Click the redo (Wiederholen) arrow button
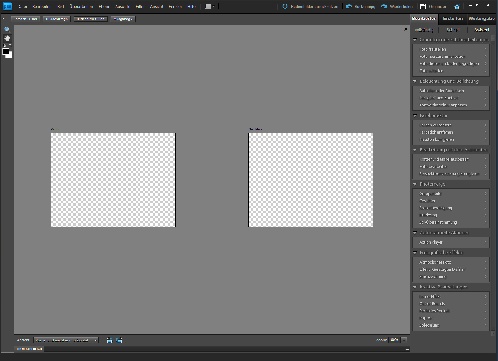The width and height of the screenshot is (498, 361). point(397,6)
